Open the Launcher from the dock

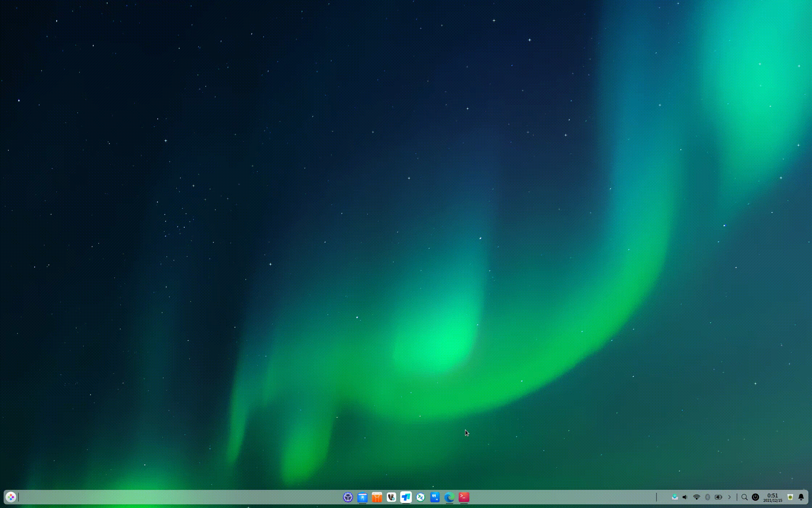click(x=10, y=497)
